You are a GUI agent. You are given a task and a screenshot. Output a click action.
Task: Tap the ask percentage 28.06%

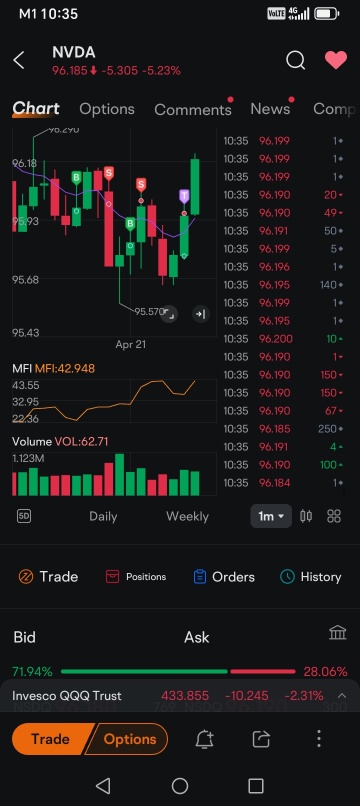pyautogui.click(x=326, y=671)
